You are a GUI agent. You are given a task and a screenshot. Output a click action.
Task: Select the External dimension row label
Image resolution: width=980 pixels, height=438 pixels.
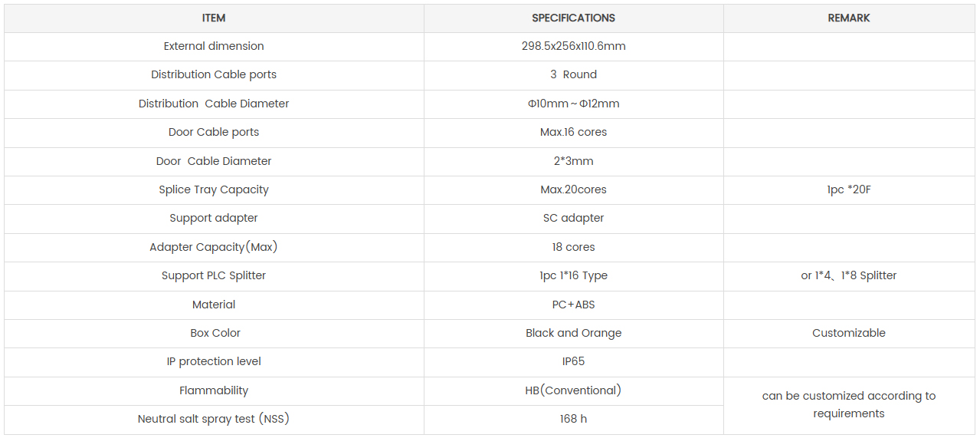(214, 46)
